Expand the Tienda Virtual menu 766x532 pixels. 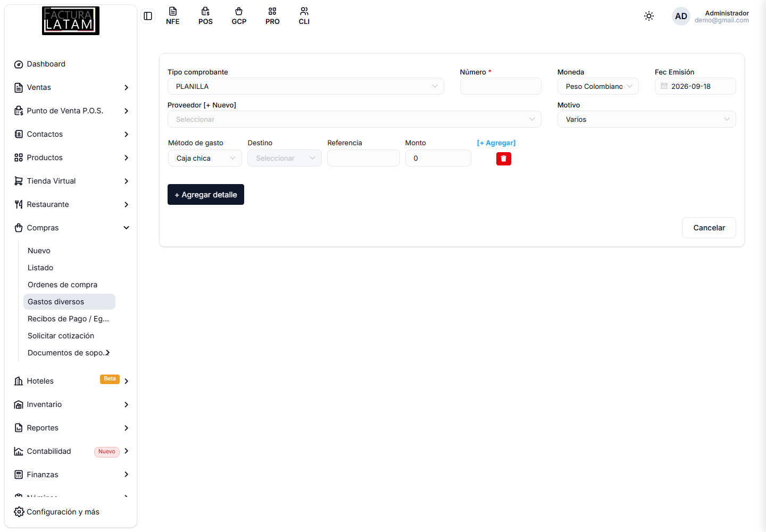click(71, 181)
